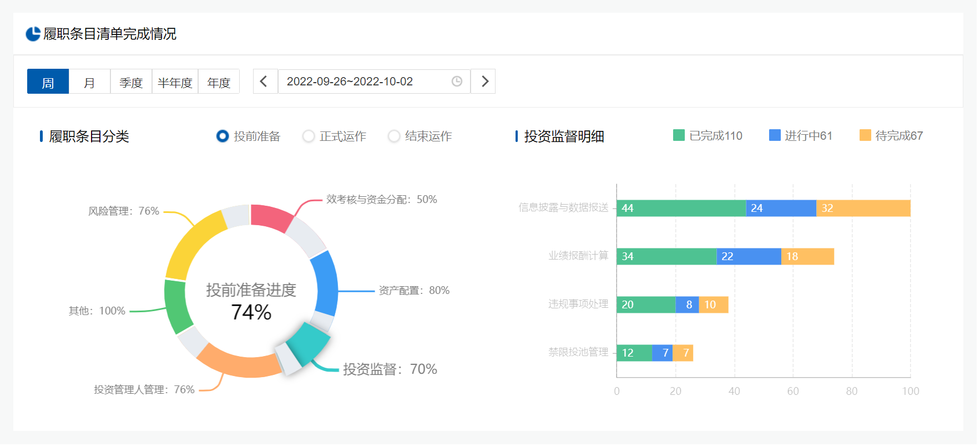This screenshot has width=980, height=447.
Task: Switch to the 半年度 period tab
Action: point(175,82)
